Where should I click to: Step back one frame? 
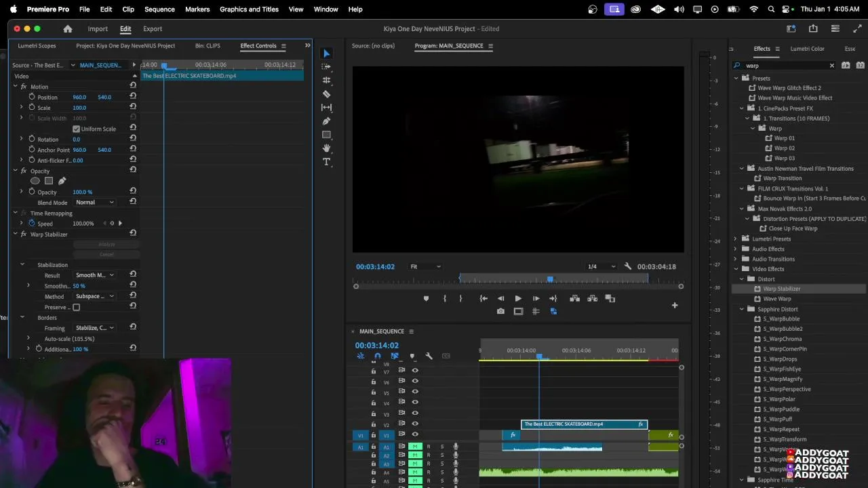500,298
